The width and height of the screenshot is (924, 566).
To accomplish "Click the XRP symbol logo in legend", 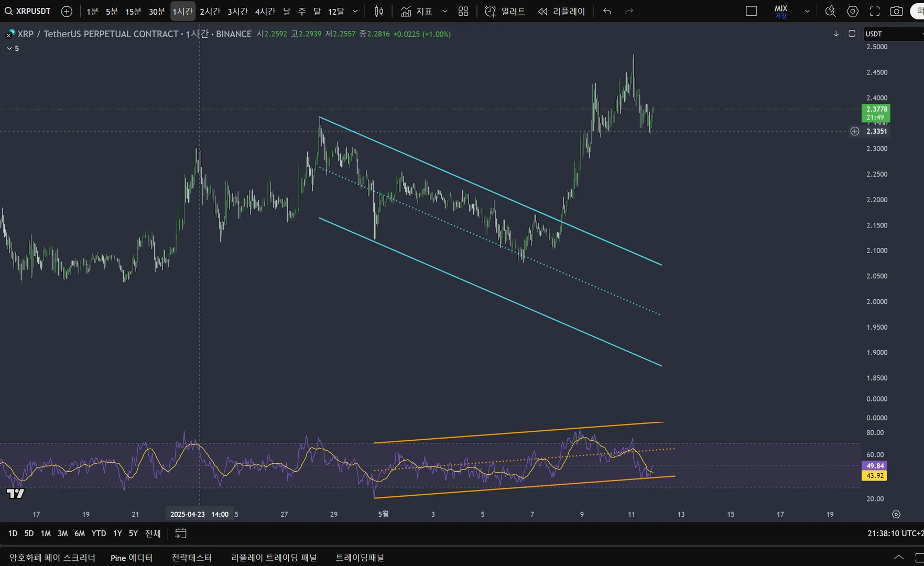I will tap(10, 34).
